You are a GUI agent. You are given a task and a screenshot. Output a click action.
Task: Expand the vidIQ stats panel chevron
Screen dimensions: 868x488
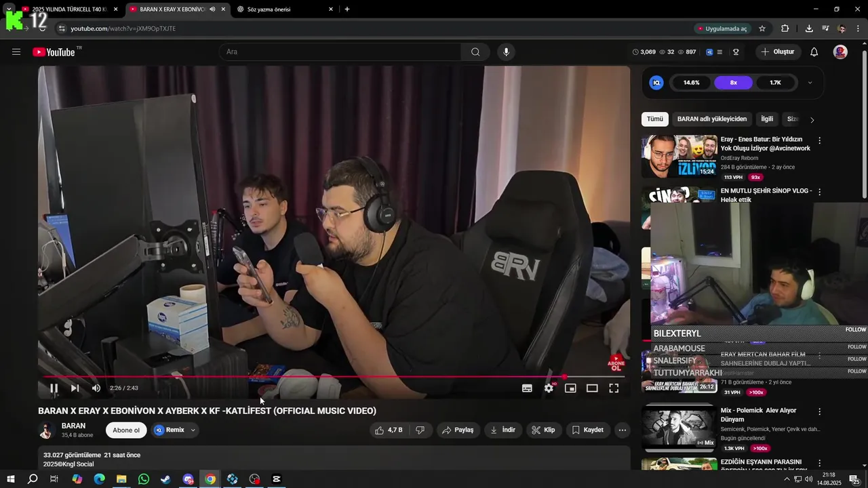pos(810,83)
